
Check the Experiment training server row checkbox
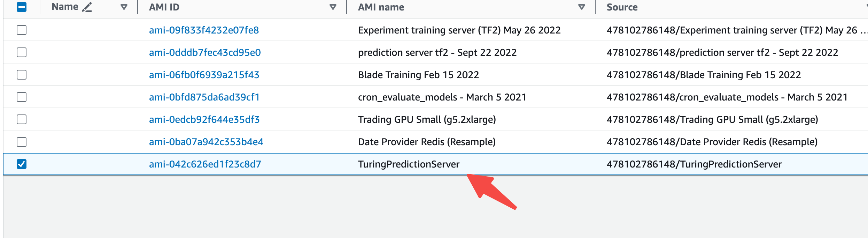pyautogui.click(x=22, y=30)
